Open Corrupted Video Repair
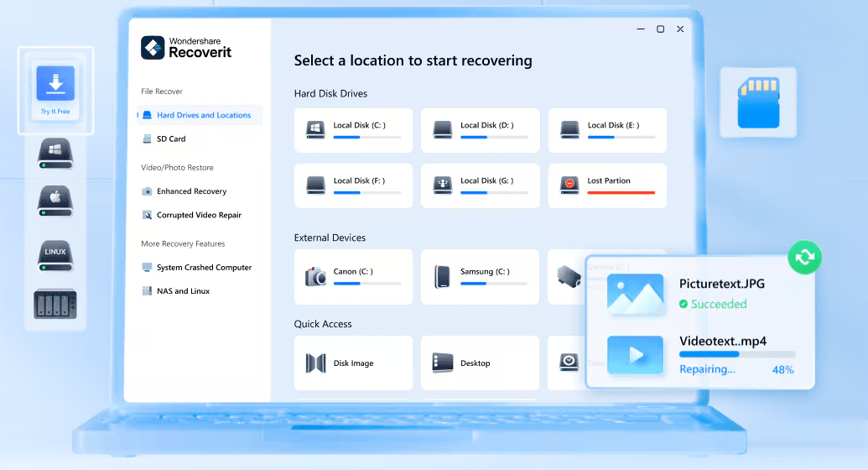868x470 pixels. point(199,215)
